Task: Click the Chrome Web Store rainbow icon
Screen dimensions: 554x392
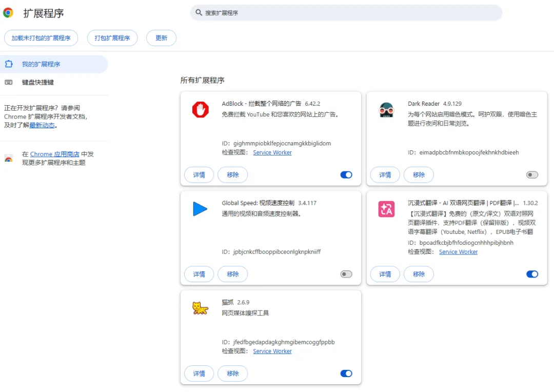Action: 9,159
